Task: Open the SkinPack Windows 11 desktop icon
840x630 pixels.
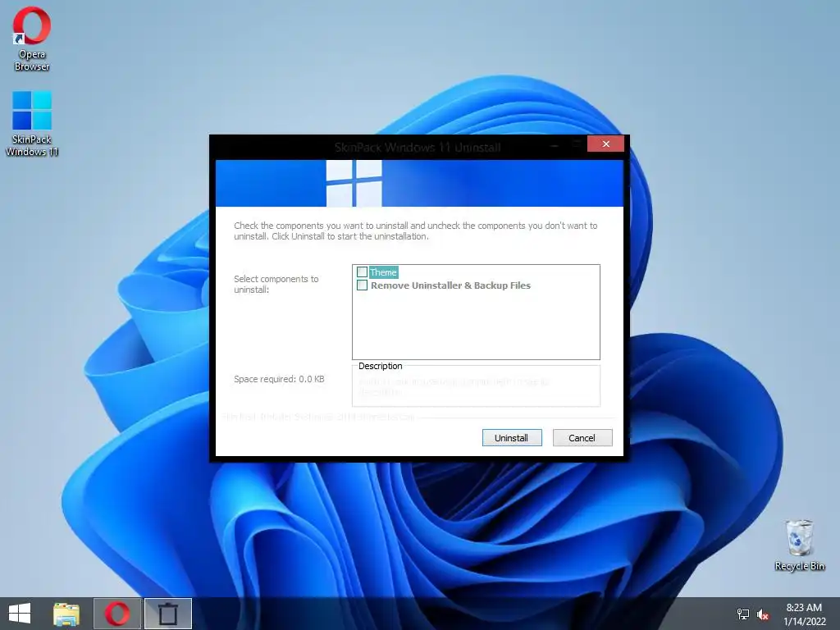Action: [x=32, y=124]
